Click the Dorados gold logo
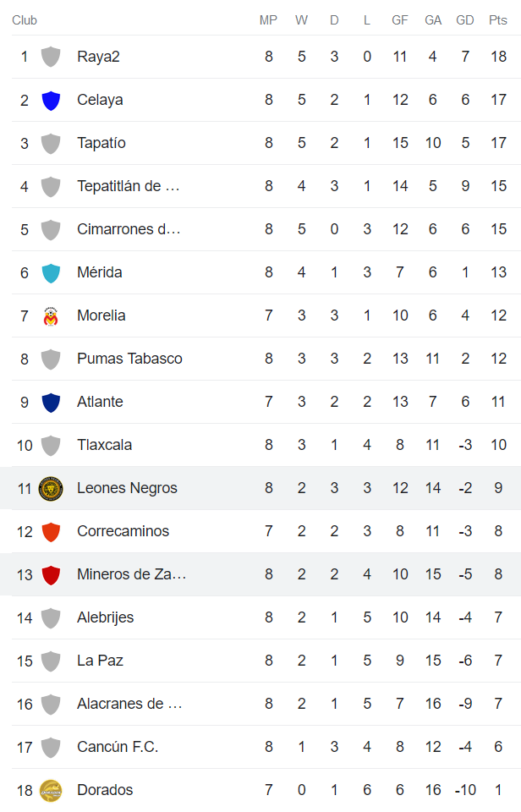Image resolution: width=521 pixels, height=812 pixels. point(51,790)
